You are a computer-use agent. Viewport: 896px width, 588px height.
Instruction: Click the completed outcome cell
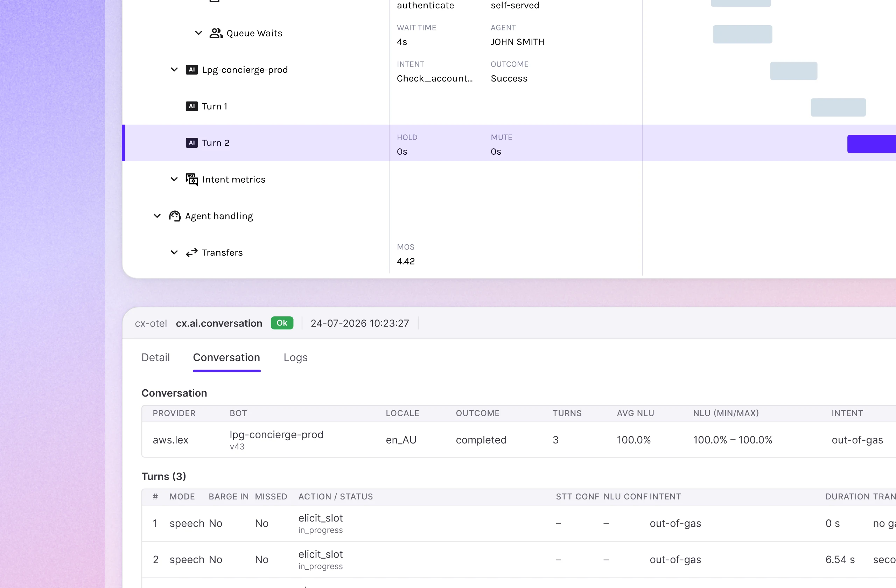click(481, 440)
